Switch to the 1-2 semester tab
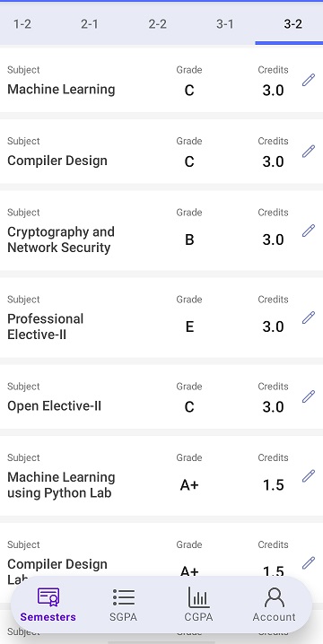Viewport: 323px width, 644px height. tap(22, 24)
